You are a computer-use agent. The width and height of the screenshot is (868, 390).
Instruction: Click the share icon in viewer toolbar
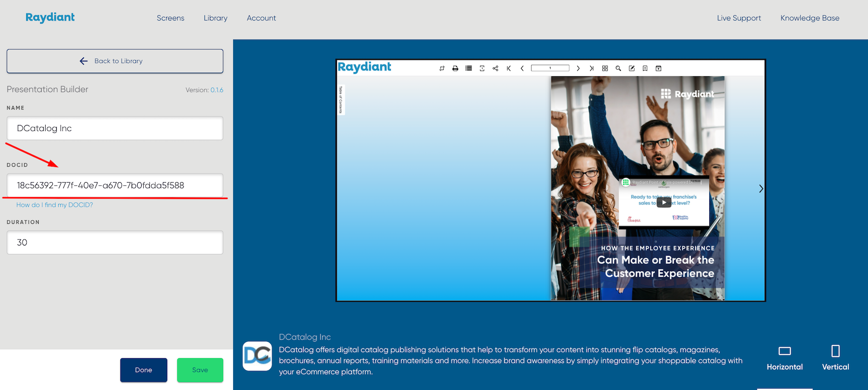pos(495,68)
